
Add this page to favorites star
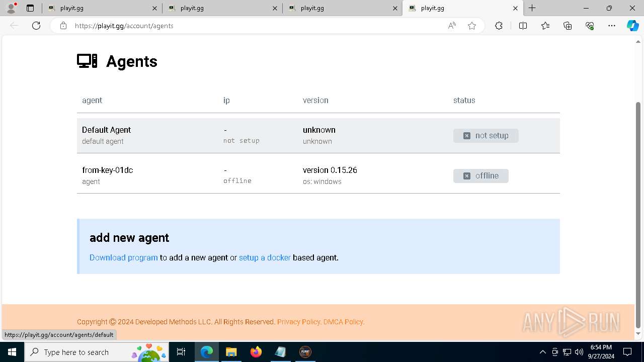tap(472, 26)
